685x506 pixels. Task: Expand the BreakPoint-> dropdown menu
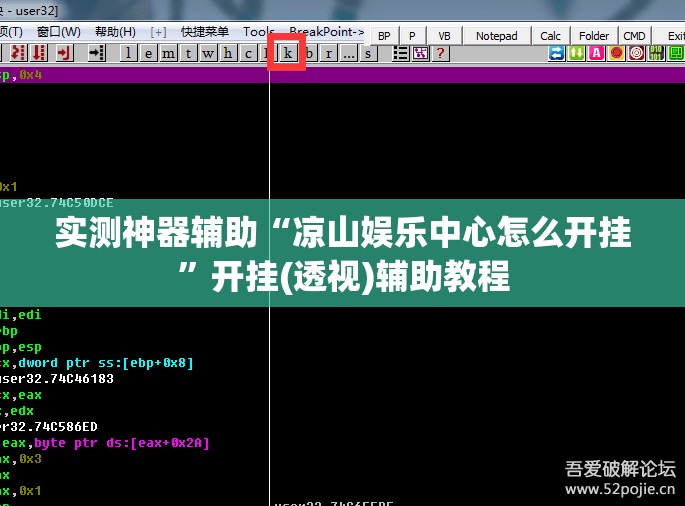pos(327,32)
